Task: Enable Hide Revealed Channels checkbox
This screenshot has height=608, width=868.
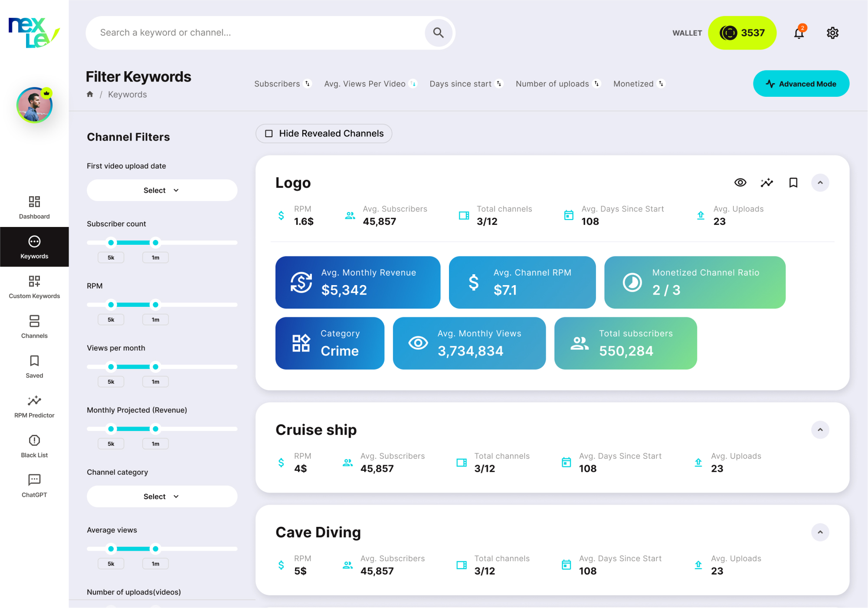Action: click(269, 134)
